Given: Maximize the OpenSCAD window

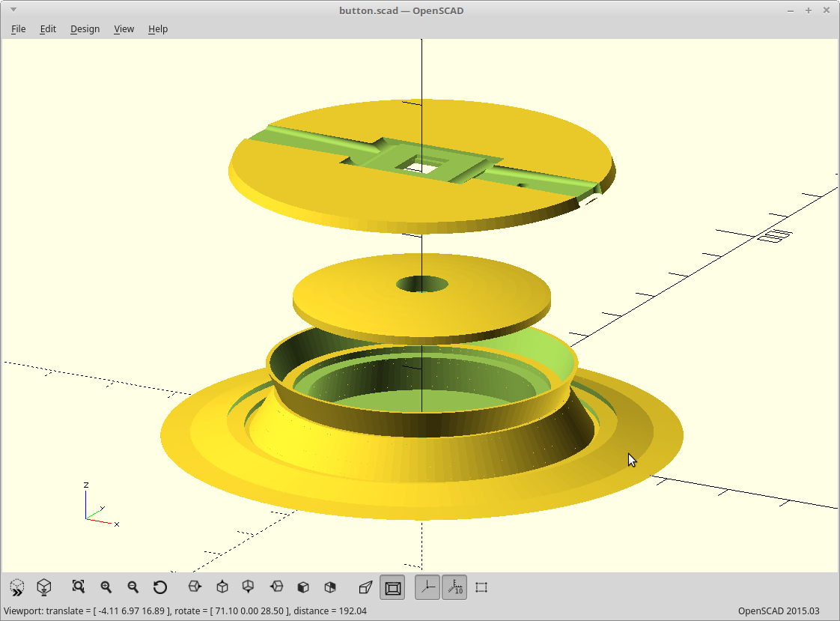Looking at the screenshot, I should point(809,10).
